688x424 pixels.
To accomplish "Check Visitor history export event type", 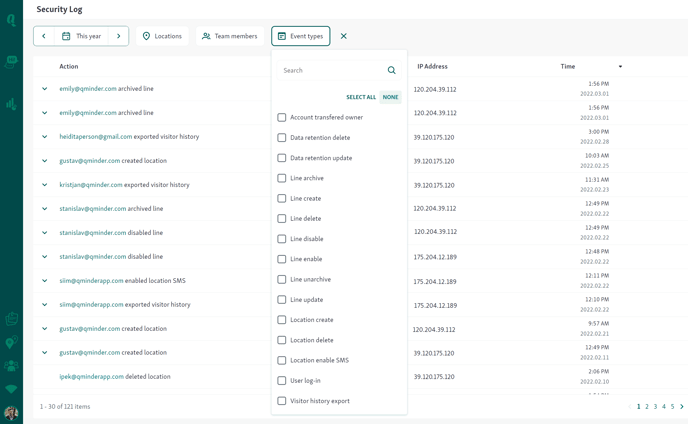I will point(282,401).
